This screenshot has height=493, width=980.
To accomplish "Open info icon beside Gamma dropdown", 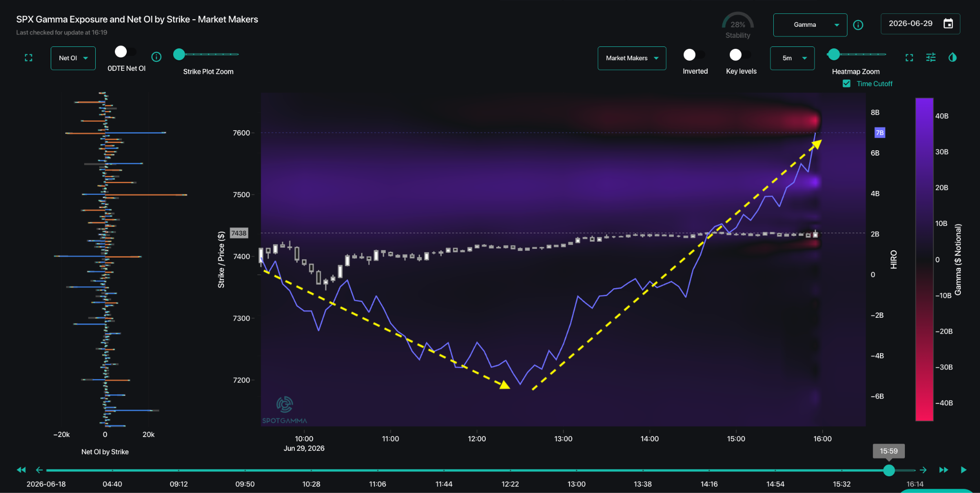I will pyautogui.click(x=858, y=25).
